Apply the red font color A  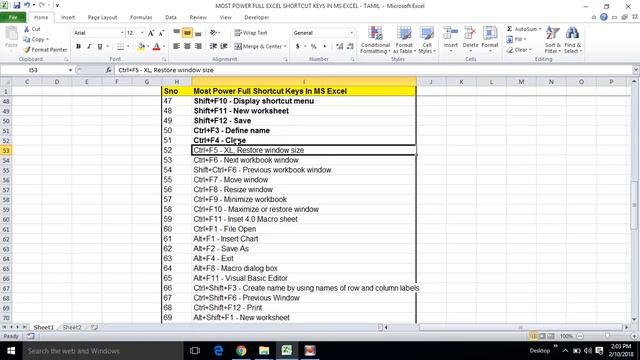[x=156, y=47]
